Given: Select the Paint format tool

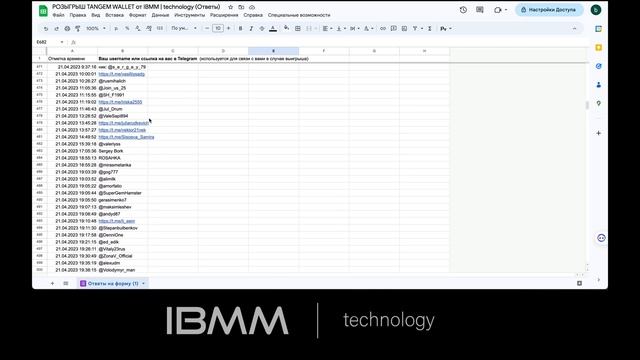Looking at the screenshot, I should [x=78, y=29].
